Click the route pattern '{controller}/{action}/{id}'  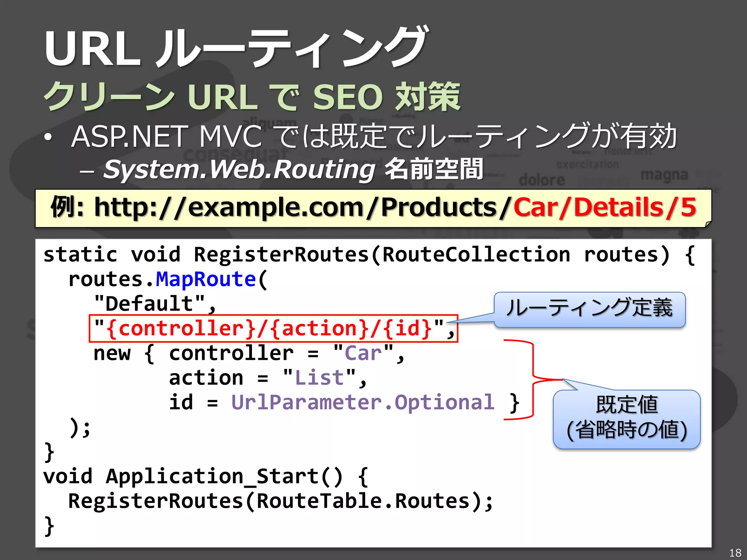click(x=269, y=328)
